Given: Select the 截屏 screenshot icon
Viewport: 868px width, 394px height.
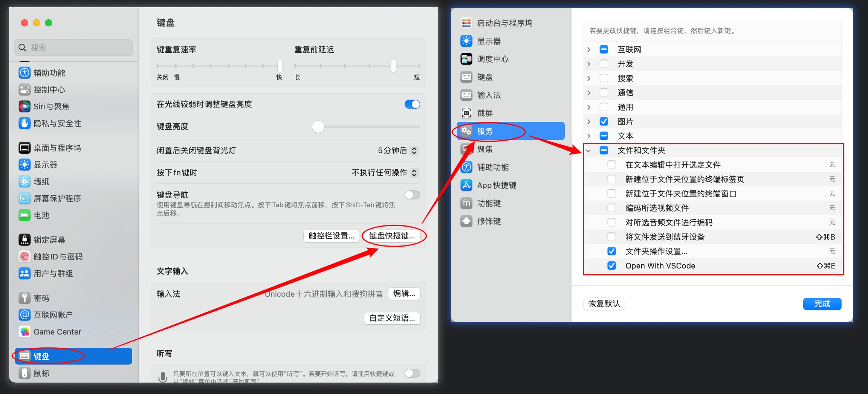Looking at the screenshot, I should [x=466, y=113].
